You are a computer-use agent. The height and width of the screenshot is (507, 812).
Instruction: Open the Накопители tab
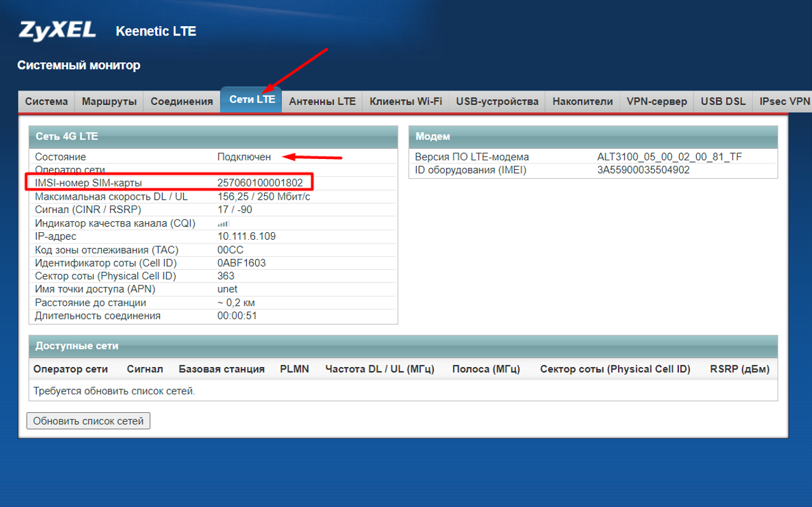pyautogui.click(x=582, y=101)
